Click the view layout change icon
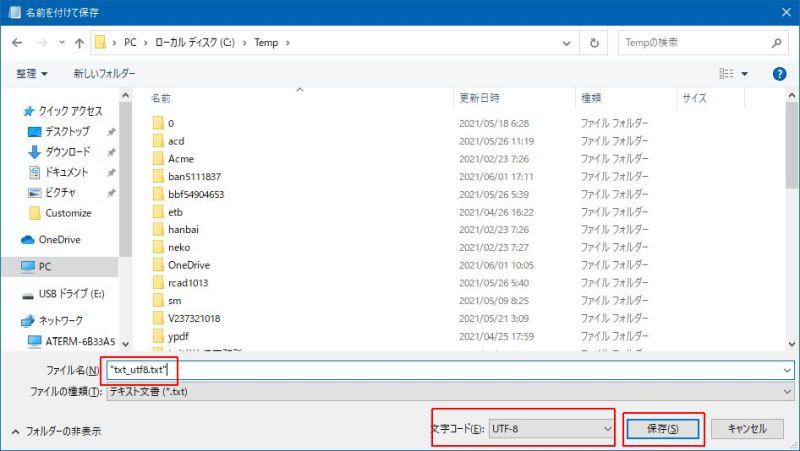The width and height of the screenshot is (800, 451). 727,73
